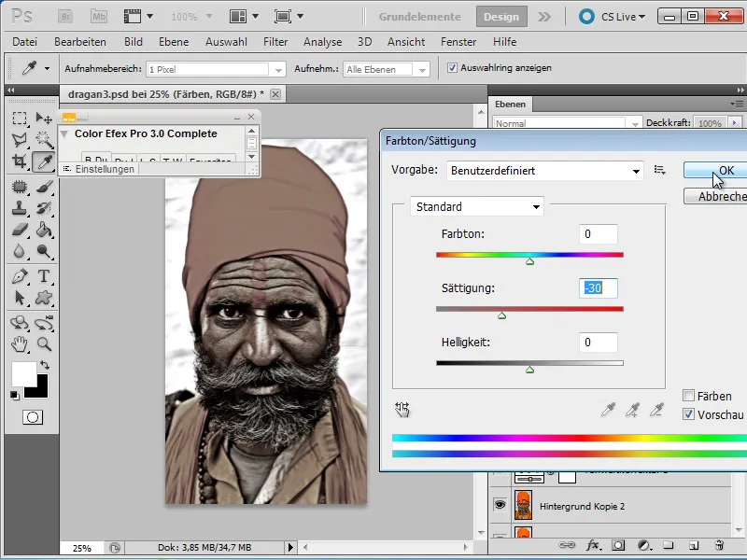Select the Polygonal Lasso tool
The width and height of the screenshot is (747, 560).
click(19, 139)
